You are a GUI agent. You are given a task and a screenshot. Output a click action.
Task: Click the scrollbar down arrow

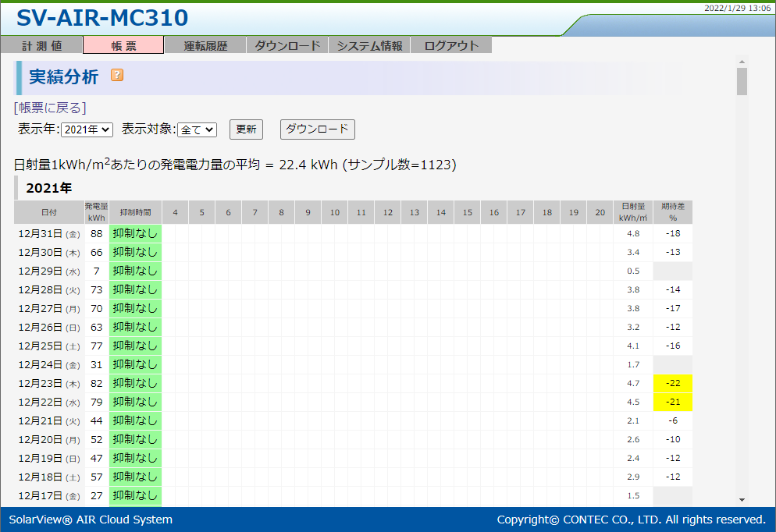pos(742,500)
